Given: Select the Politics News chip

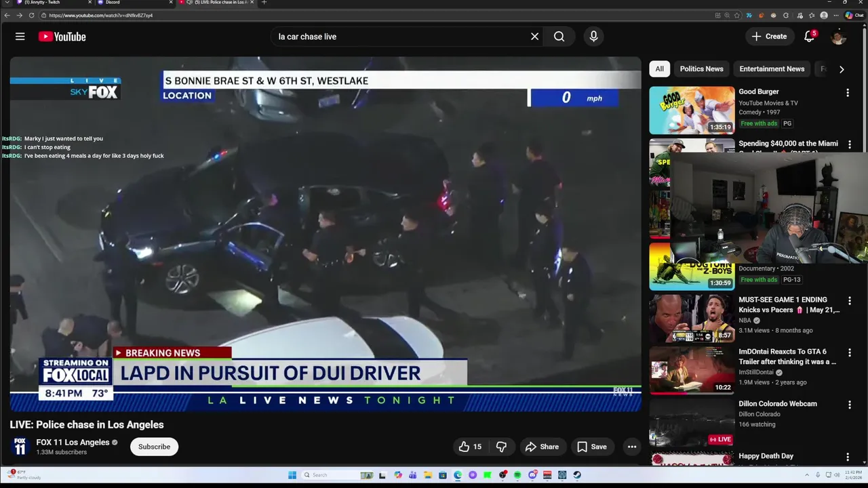Looking at the screenshot, I should pos(701,68).
